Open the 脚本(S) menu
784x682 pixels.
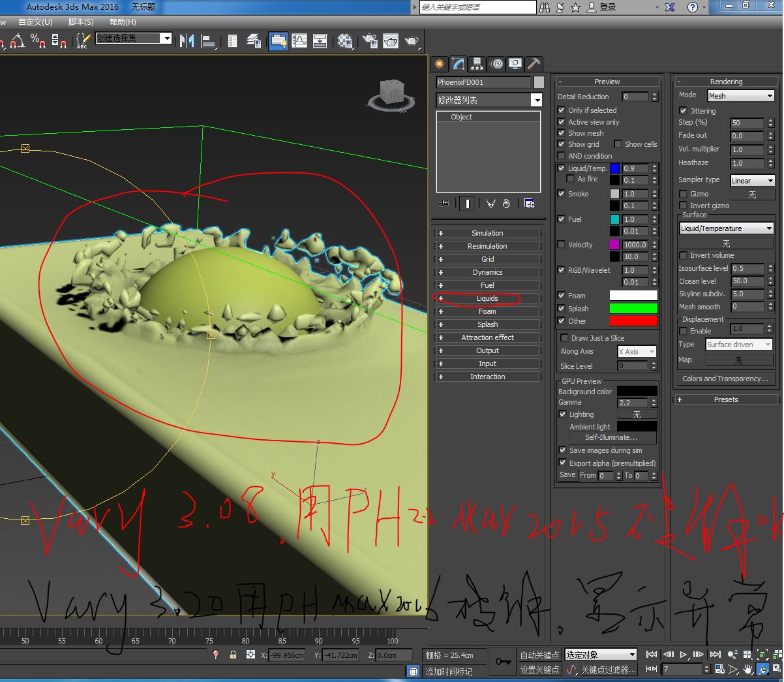coord(81,22)
